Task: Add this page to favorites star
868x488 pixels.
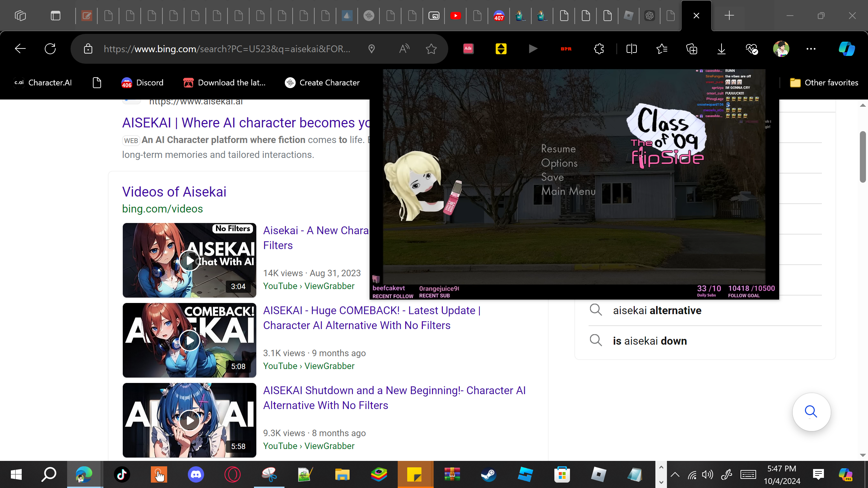Action: click(x=431, y=49)
